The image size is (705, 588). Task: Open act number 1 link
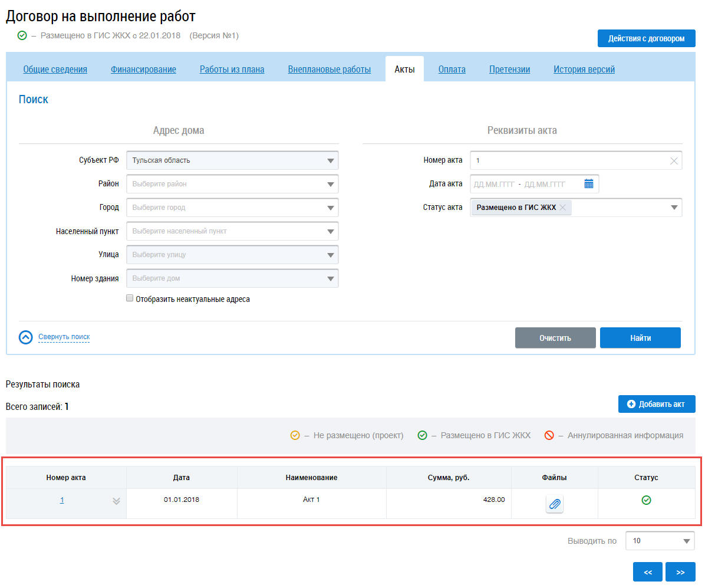pos(62,500)
